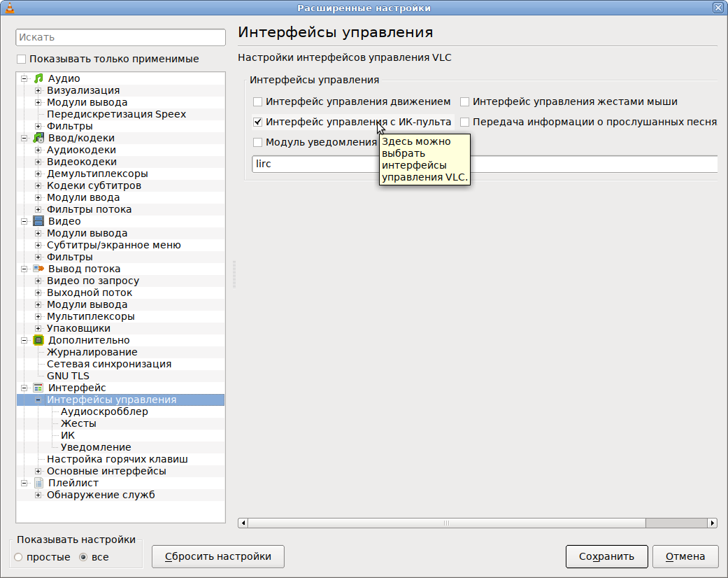This screenshot has width=728, height=578.
Task: Click Сбросить настройки button
Action: click(x=217, y=556)
